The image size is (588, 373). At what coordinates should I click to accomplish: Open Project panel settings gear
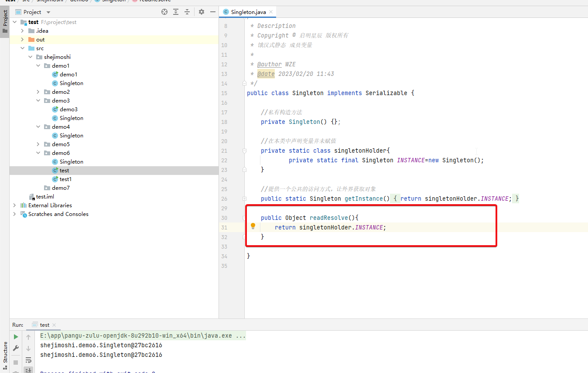[x=202, y=12]
